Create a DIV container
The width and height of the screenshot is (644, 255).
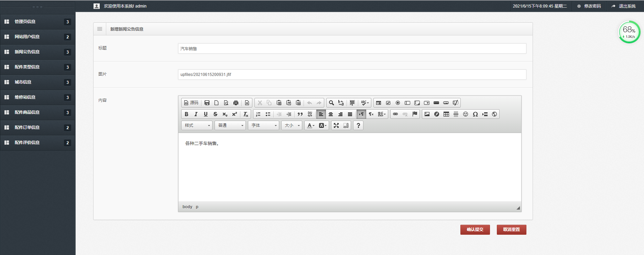click(310, 114)
